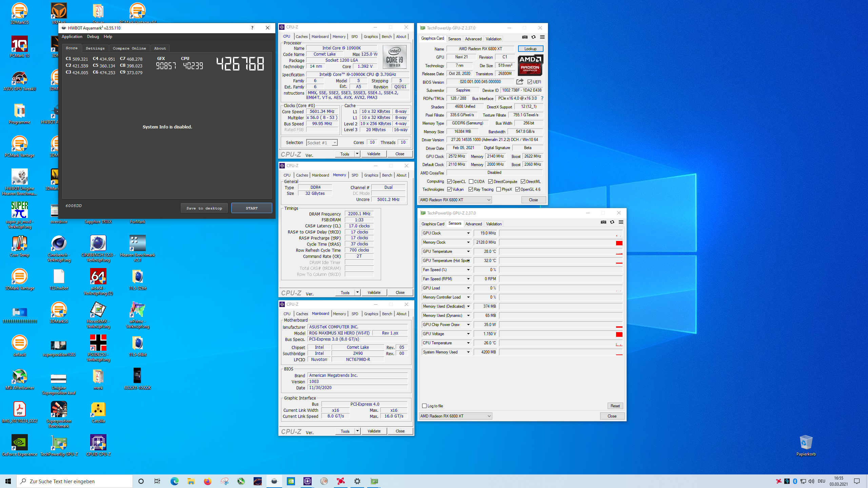868x488 pixels.
Task: Open the CPUID CPU-Z desktop shortcut
Action: [x=98, y=446]
